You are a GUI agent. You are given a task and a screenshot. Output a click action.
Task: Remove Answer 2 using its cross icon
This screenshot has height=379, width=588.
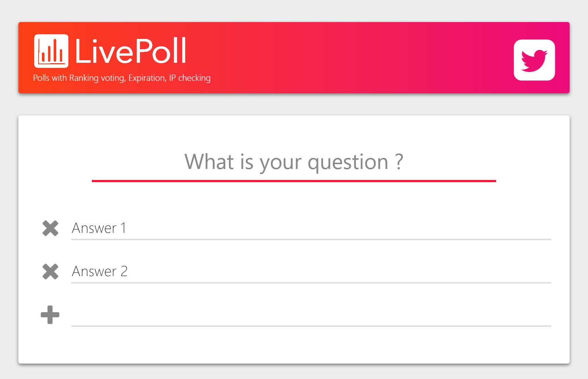[50, 272]
